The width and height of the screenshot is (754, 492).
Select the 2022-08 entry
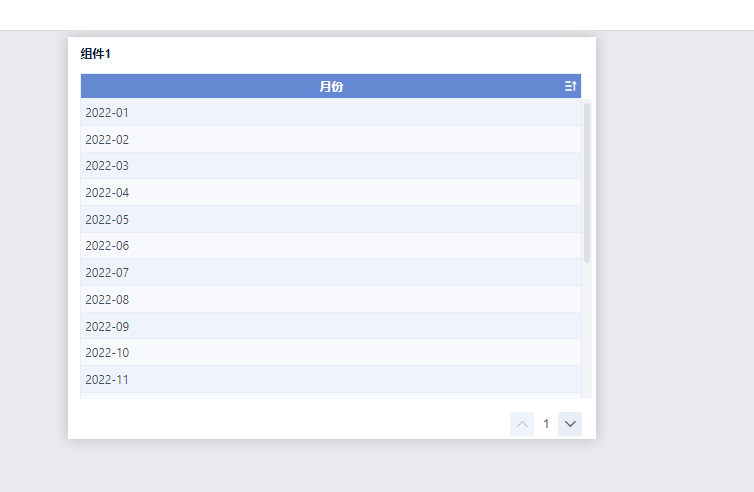[331, 300]
